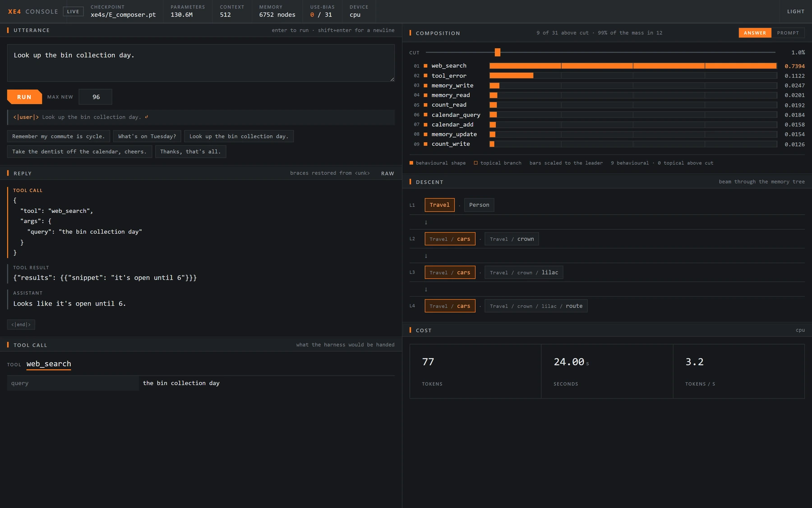Select Travel / crown at level L2

[512, 239]
